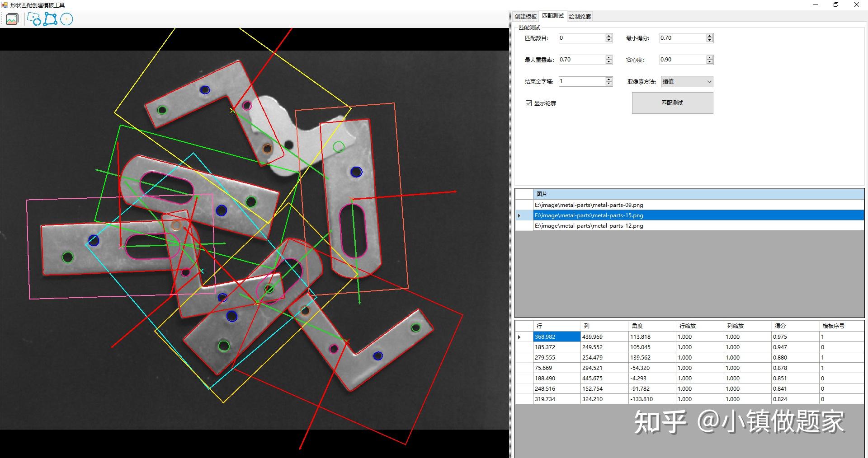Screen dimensions: 868x458
Task: Increase 匹配数目 with the up arrow
Action: (x=609, y=36)
